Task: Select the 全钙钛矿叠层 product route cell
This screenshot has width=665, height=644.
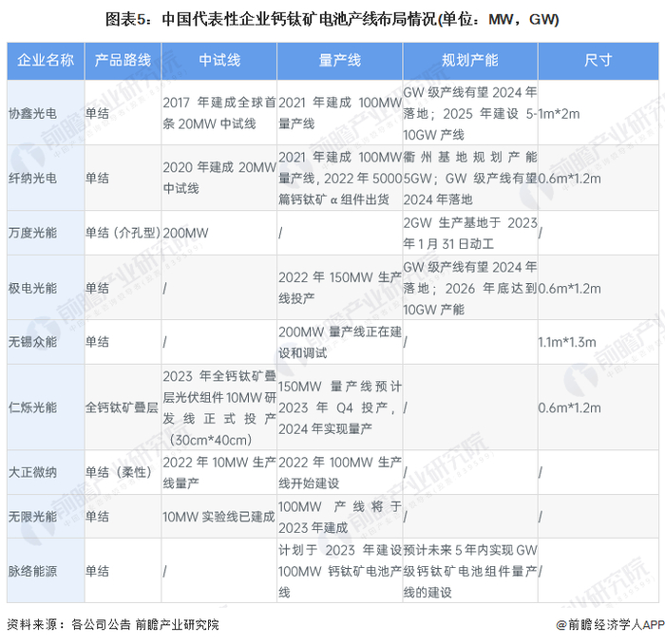Action: click(123, 407)
